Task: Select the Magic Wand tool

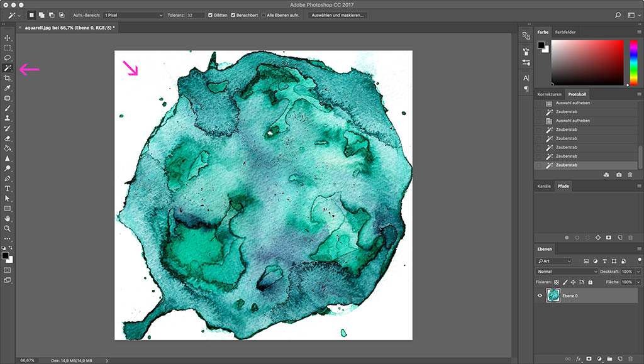Action: (8, 68)
